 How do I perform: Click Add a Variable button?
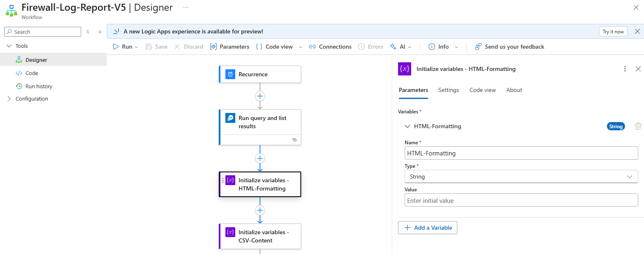pyautogui.click(x=427, y=228)
